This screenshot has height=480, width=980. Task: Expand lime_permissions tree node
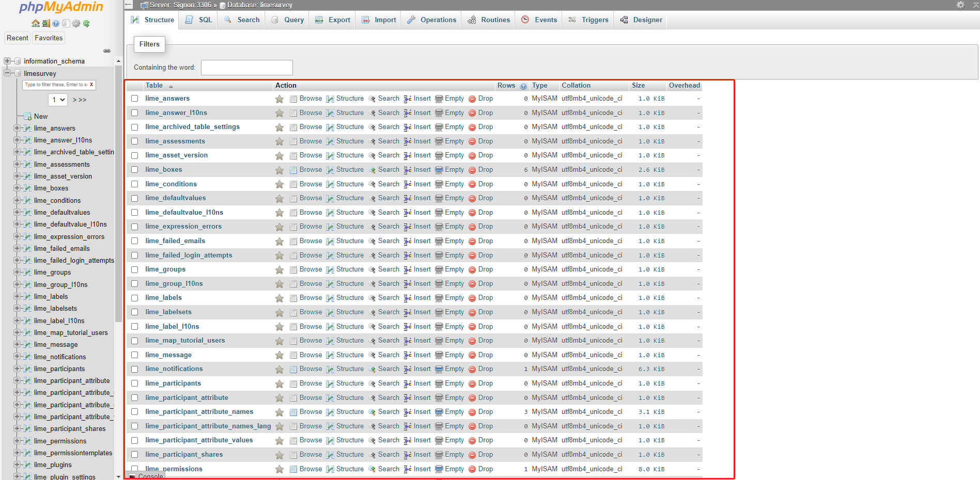(x=17, y=441)
